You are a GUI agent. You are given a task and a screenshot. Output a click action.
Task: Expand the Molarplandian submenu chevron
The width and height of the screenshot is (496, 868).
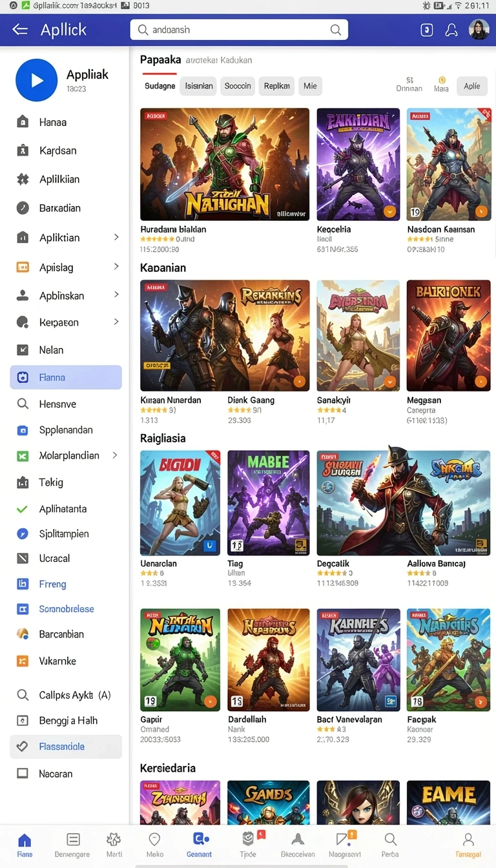coord(115,455)
